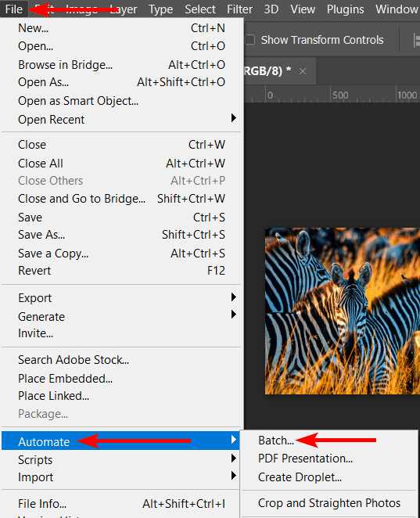This screenshot has width=420, height=518.
Task: Expand the Scripts submenu arrow
Action: point(233,459)
